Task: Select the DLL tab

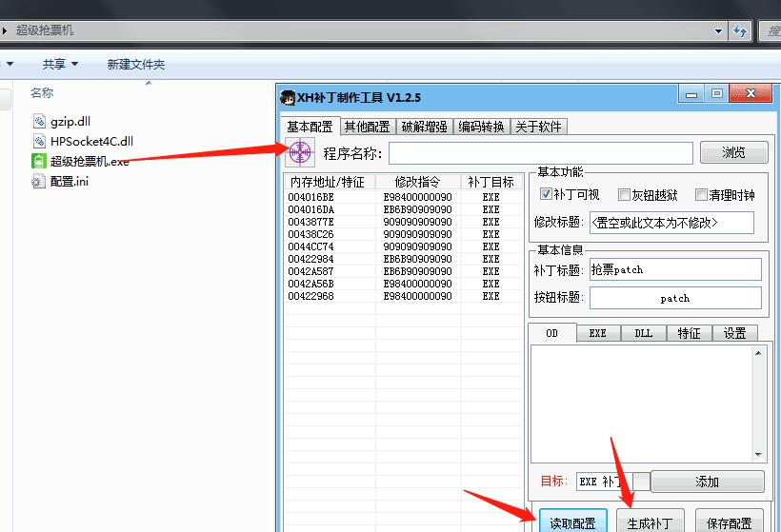Action: (x=644, y=333)
